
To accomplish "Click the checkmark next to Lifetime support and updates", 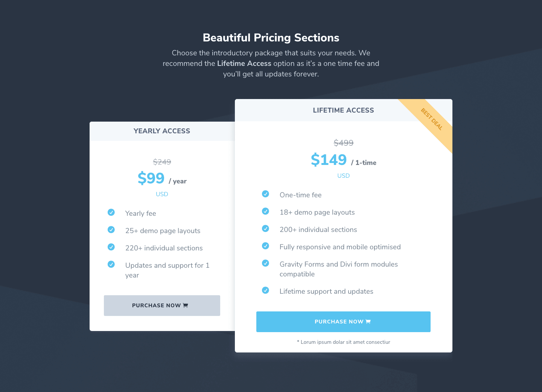I will point(265,290).
